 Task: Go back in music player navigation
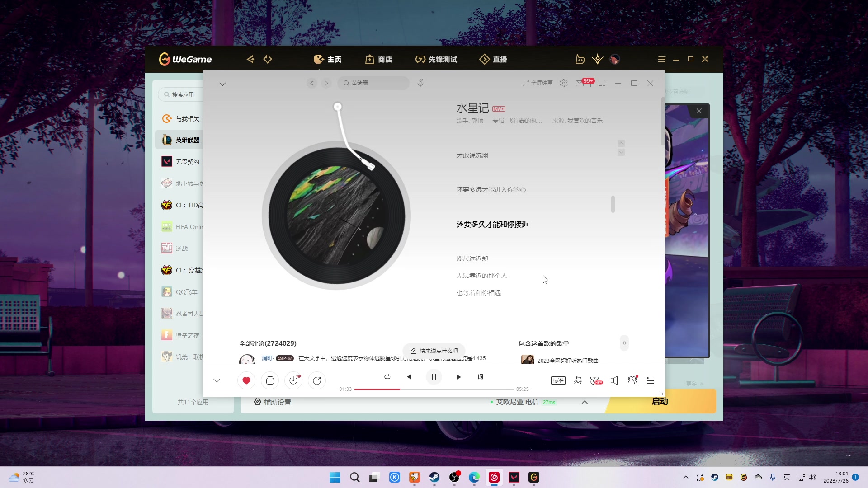[311, 83]
